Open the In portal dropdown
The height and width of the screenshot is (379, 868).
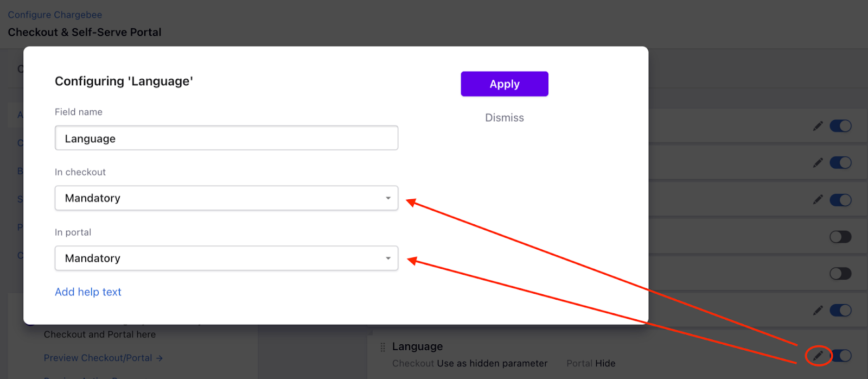coord(226,258)
